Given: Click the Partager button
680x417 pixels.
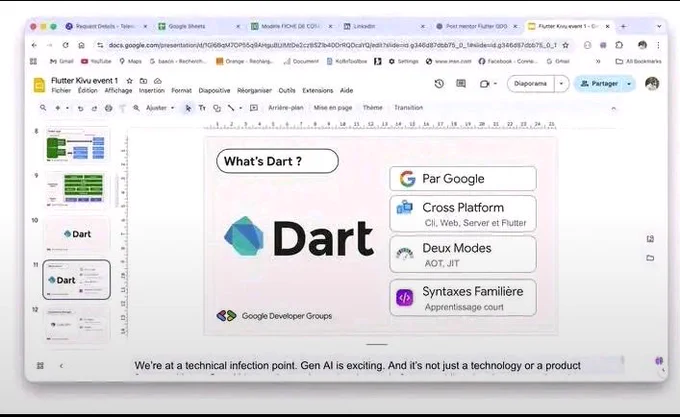Looking at the screenshot, I should click(599, 84).
